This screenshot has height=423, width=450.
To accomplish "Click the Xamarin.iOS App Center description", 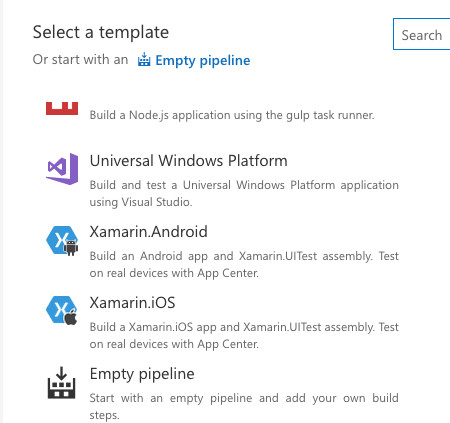I will [244, 335].
